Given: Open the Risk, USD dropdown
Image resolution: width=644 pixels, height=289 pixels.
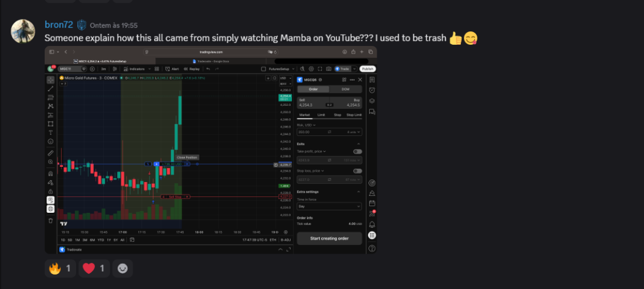Looking at the screenshot, I should click(x=306, y=125).
